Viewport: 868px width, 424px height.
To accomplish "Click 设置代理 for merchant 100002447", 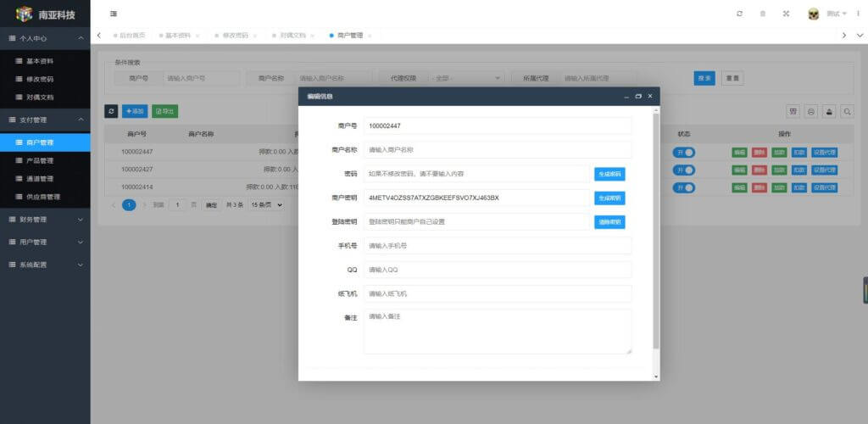I will tap(824, 153).
